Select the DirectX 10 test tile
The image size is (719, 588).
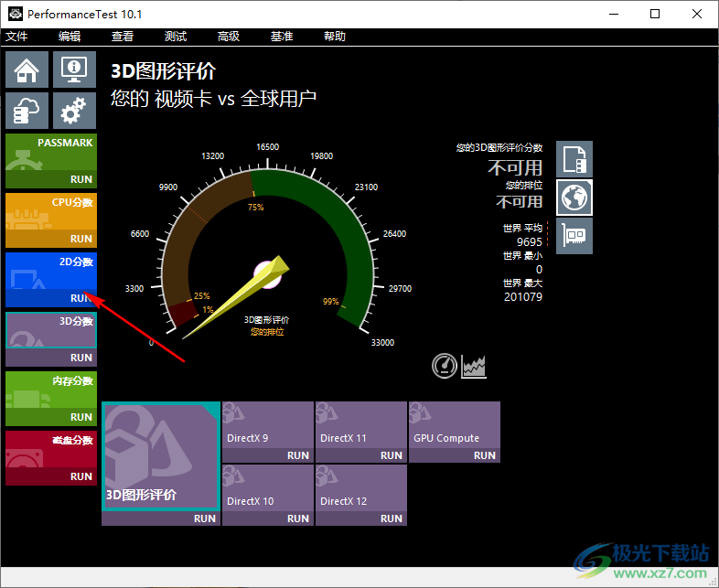[268, 488]
